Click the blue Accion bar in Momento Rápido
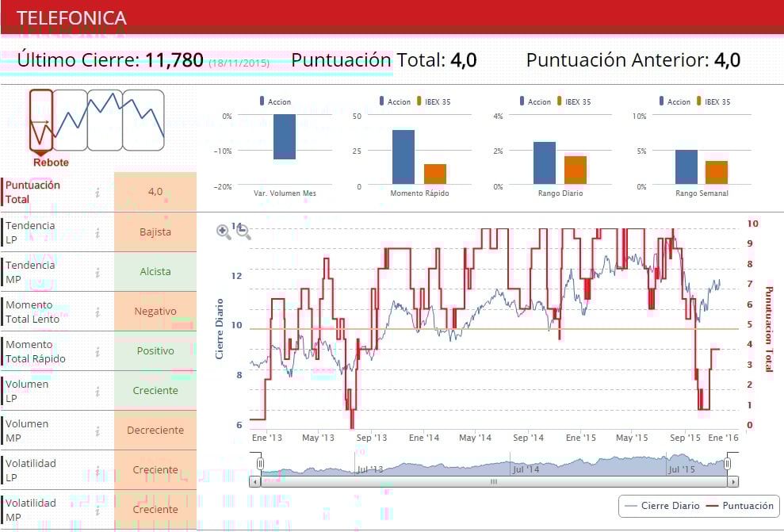The image size is (784, 532). [x=403, y=157]
